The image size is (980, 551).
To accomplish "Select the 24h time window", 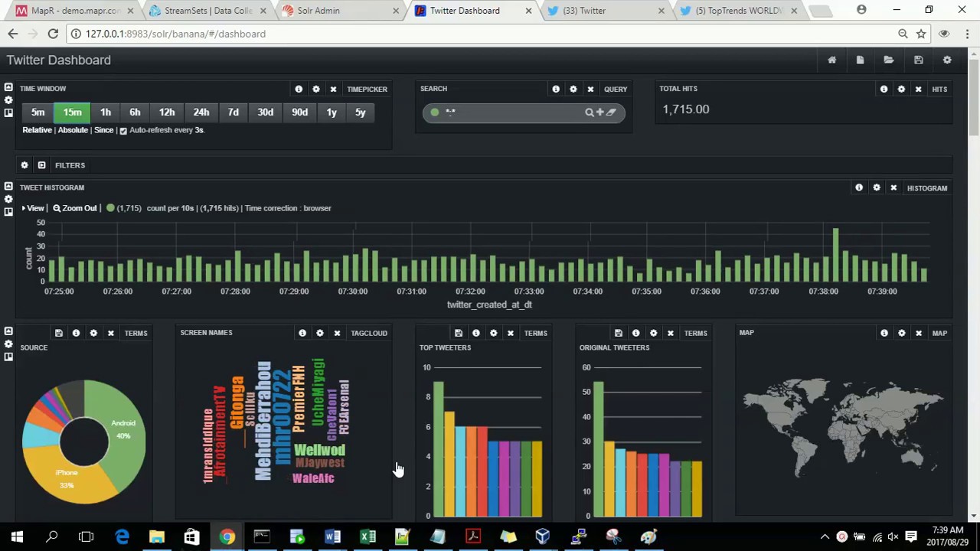I will pos(201,112).
